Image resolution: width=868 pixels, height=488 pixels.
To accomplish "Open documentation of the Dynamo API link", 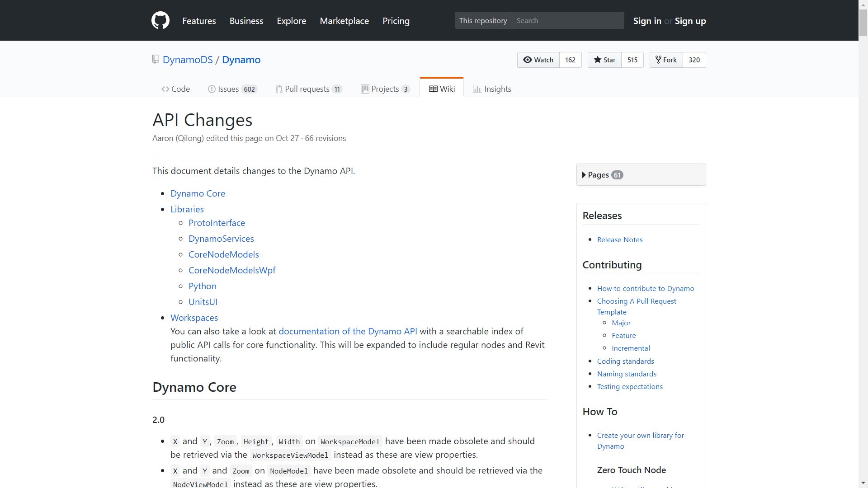I will pyautogui.click(x=348, y=331).
